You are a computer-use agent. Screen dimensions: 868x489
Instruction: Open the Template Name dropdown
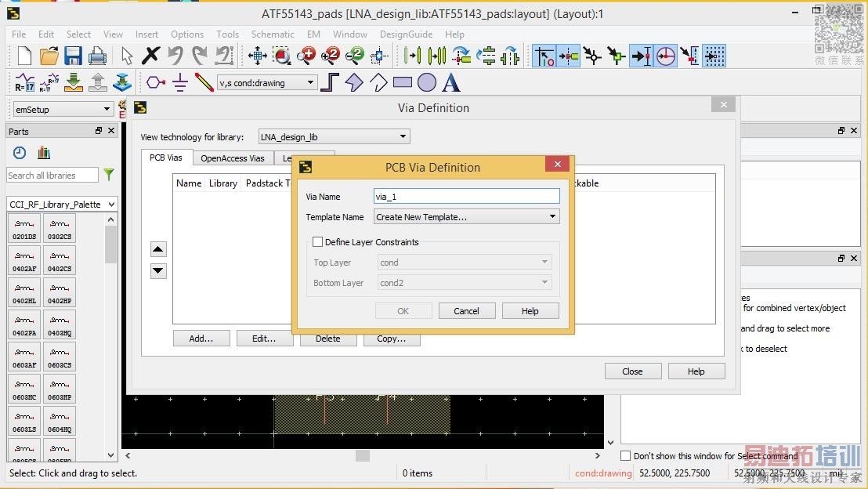pos(467,217)
